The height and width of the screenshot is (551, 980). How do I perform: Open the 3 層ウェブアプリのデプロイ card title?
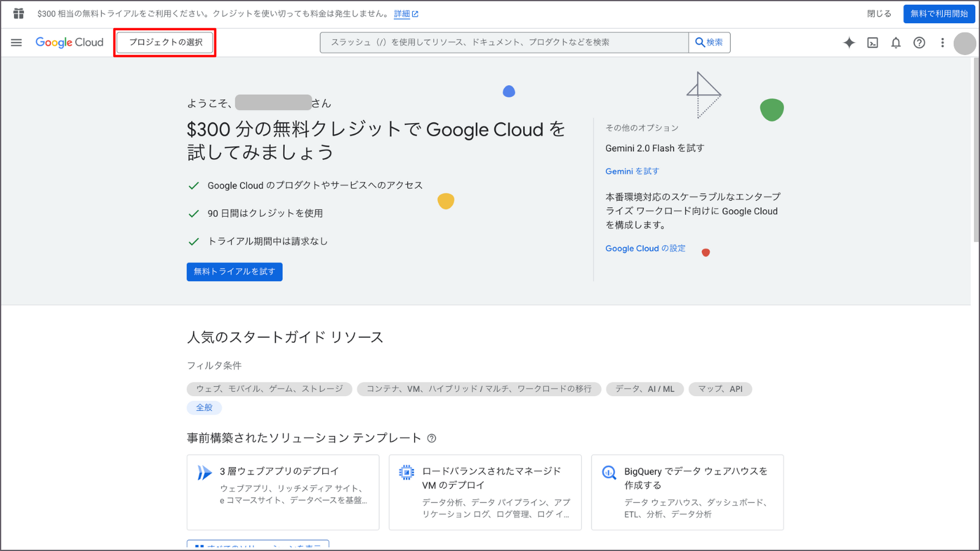pyautogui.click(x=279, y=471)
